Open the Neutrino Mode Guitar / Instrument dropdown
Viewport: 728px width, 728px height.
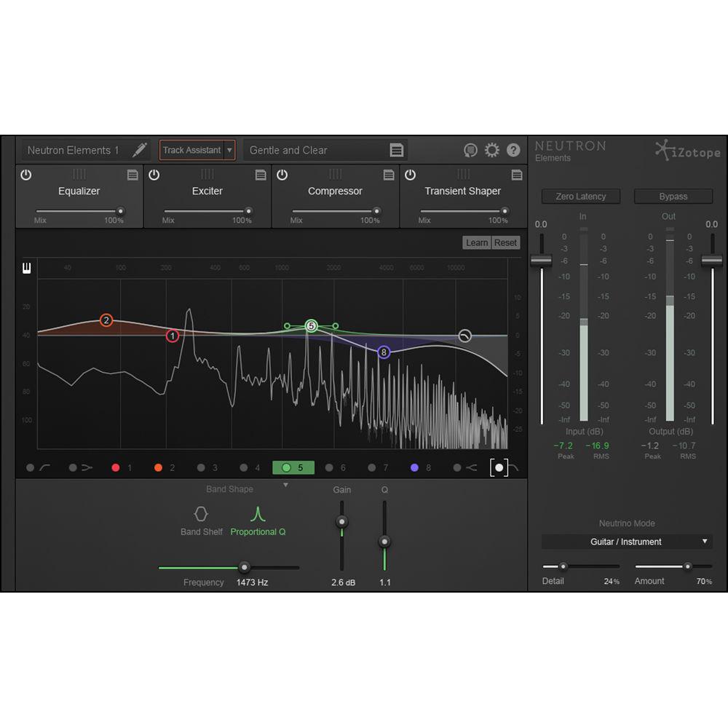point(625,542)
